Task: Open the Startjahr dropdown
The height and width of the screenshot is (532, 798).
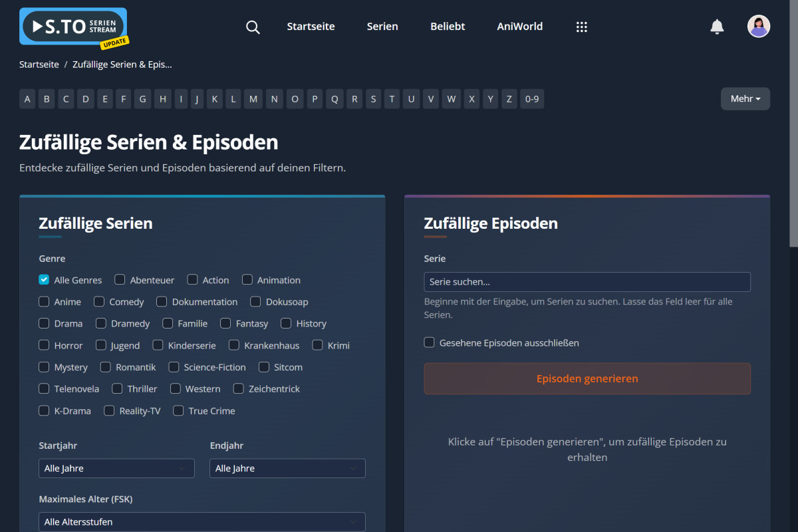Action: 116,468
